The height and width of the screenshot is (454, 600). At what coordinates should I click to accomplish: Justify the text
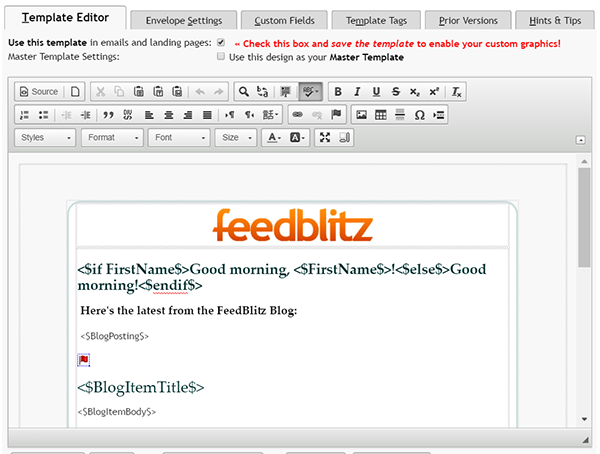click(207, 115)
